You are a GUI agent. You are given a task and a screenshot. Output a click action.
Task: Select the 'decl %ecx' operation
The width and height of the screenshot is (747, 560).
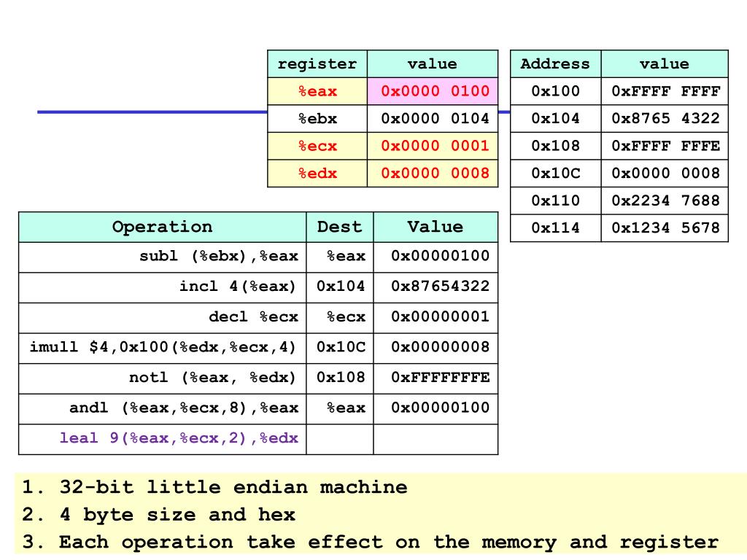163,318
